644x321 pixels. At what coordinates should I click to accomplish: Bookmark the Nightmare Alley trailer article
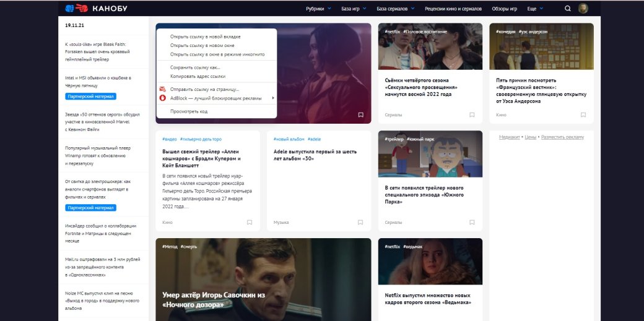pyautogui.click(x=250, y=222)
